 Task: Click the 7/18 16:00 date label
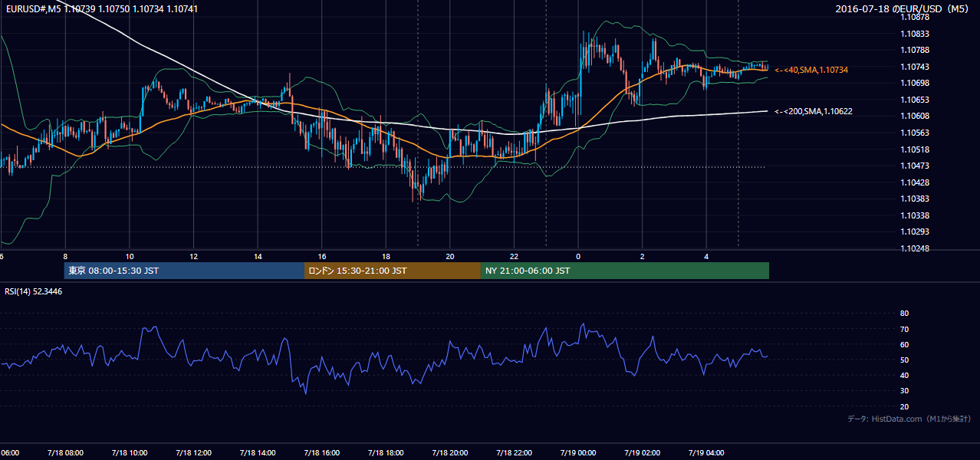(x=322, y=452)
